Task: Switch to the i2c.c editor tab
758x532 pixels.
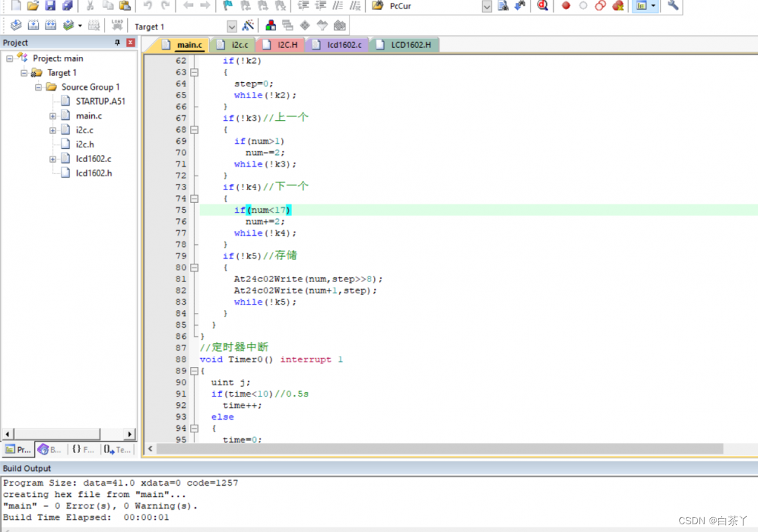Action: tap(239, 45)
